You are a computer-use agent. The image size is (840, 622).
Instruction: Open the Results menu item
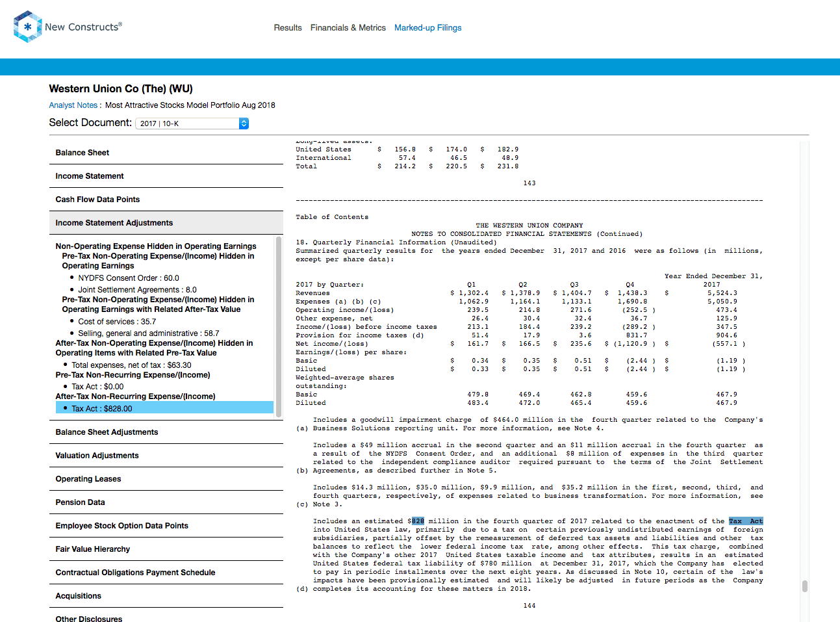[x=288, y=28]
